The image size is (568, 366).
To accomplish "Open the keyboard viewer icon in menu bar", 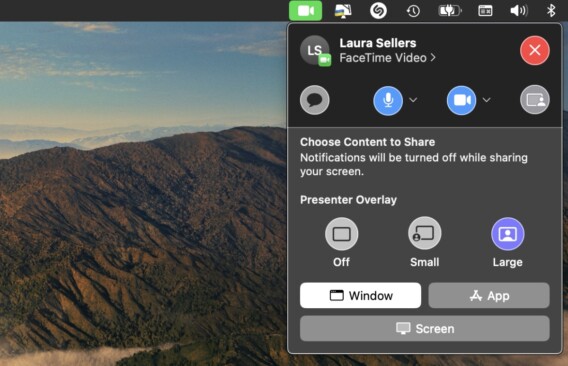I will click(485, 11).
